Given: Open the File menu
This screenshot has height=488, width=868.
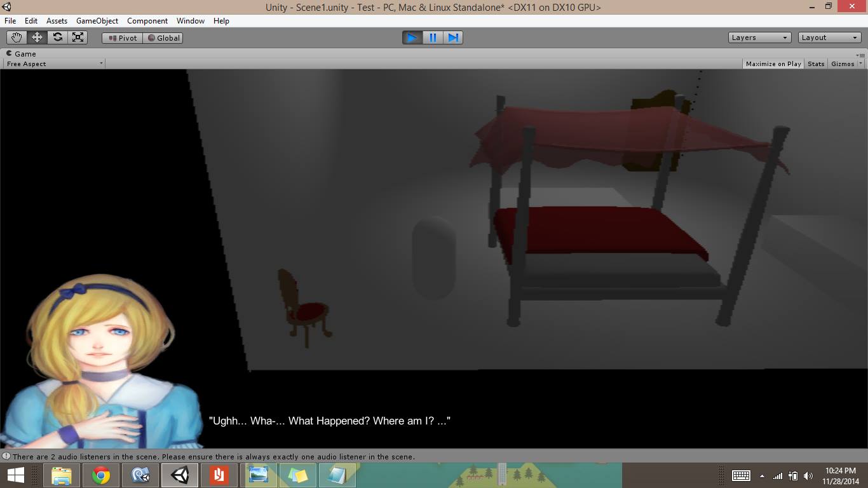Looking at the screenshot, I should click(x=10, y=21).
